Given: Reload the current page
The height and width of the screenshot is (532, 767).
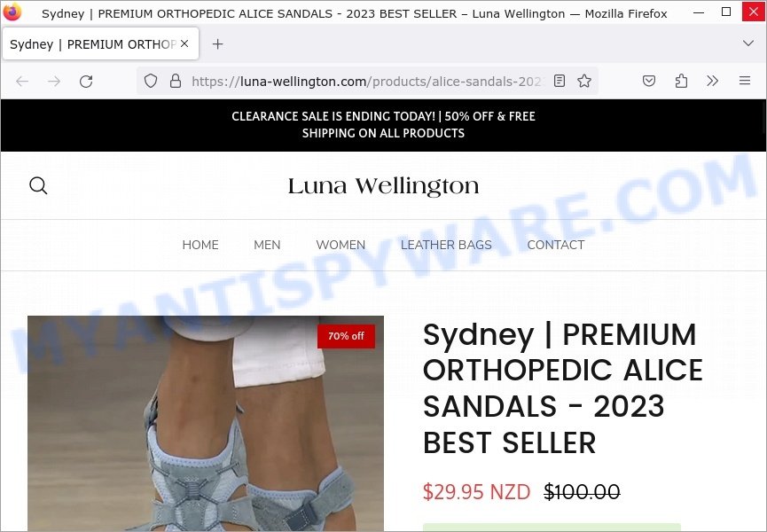Looking at the screenshot, I should (86, 82).
